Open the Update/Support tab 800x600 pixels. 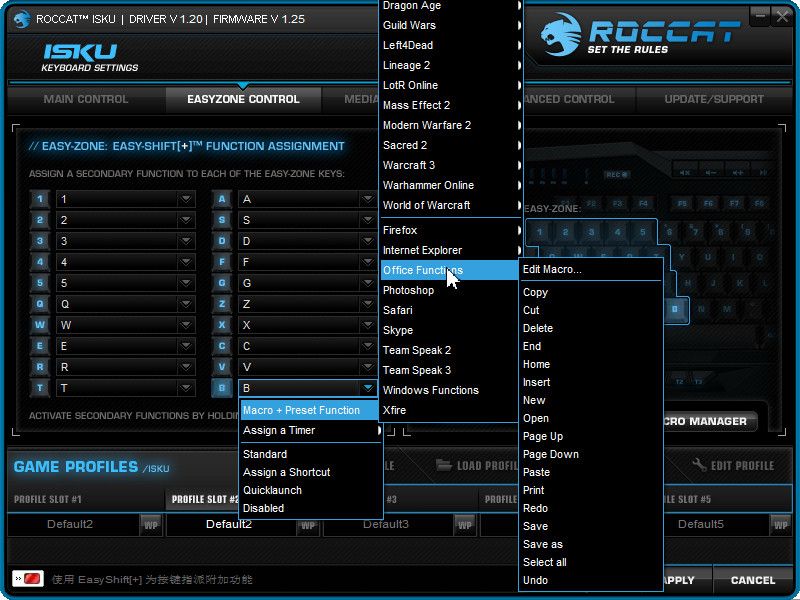point(714,99)
